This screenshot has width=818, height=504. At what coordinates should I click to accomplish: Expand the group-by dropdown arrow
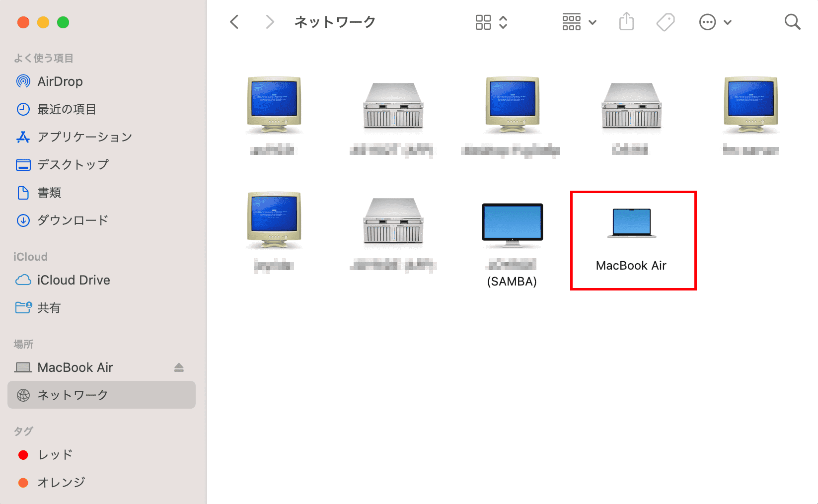click(x=593, y=22)
